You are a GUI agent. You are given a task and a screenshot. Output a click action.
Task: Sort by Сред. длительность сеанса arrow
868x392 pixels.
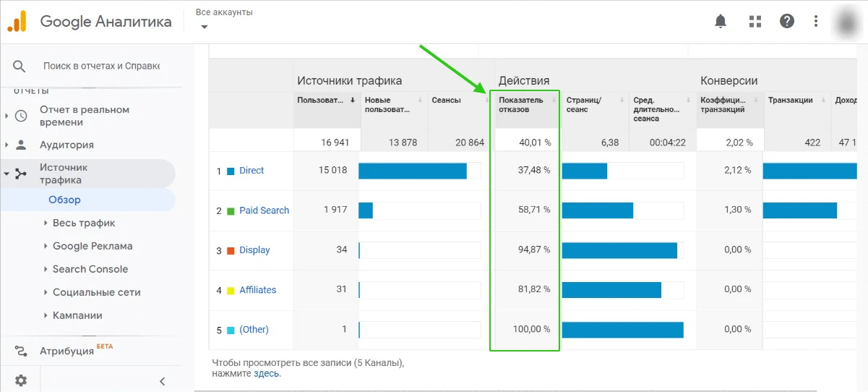point(689,100)
